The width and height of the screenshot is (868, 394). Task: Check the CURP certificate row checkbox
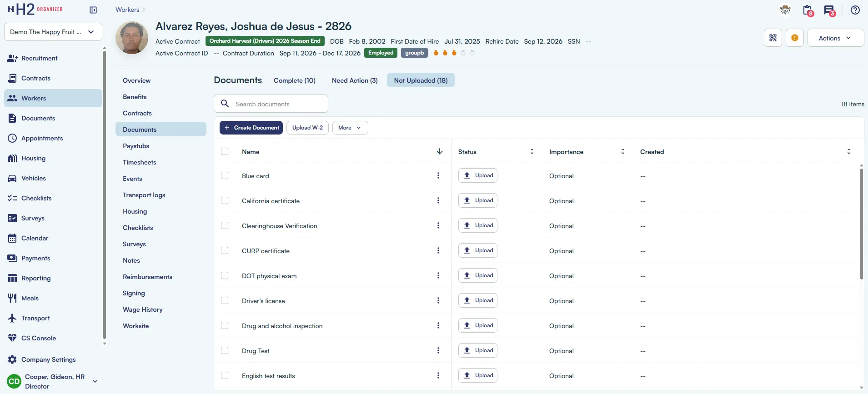(225, 250)
